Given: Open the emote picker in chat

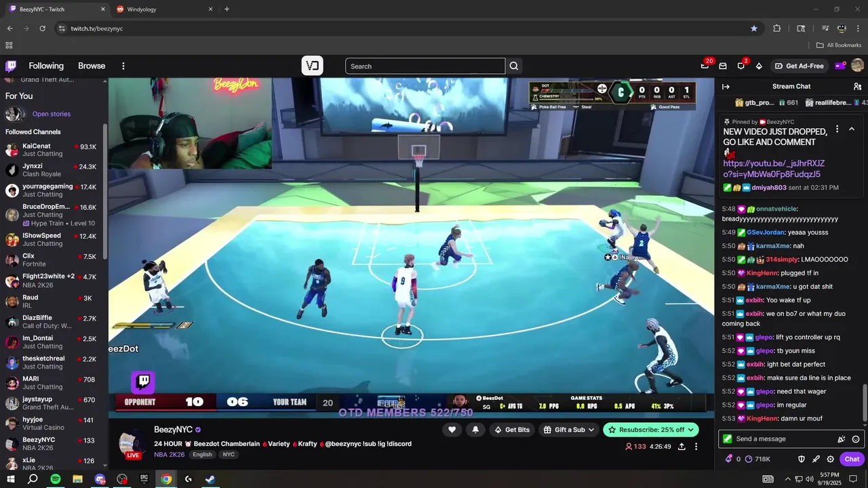Looking at the screenshot, I should tap(856, 439).
